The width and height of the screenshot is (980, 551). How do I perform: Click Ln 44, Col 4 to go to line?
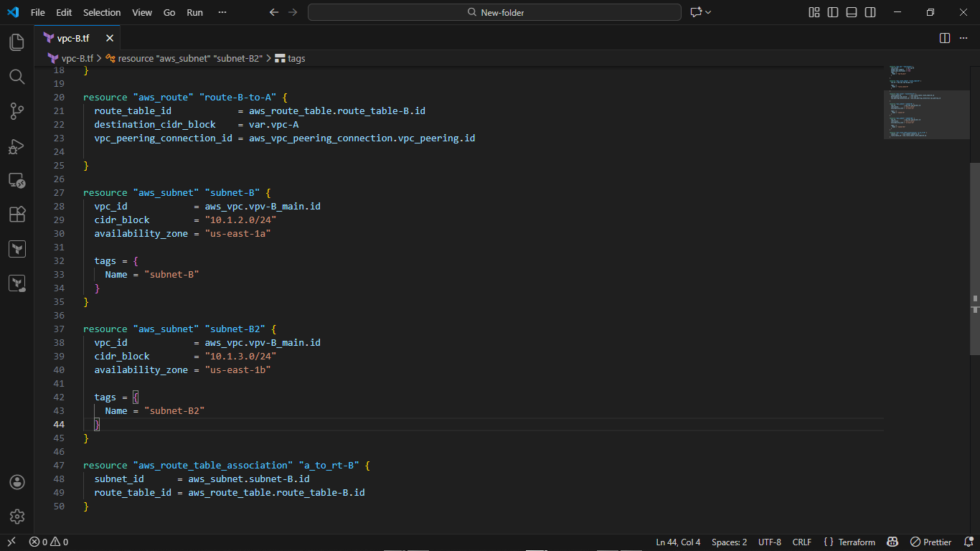point(677,542)
